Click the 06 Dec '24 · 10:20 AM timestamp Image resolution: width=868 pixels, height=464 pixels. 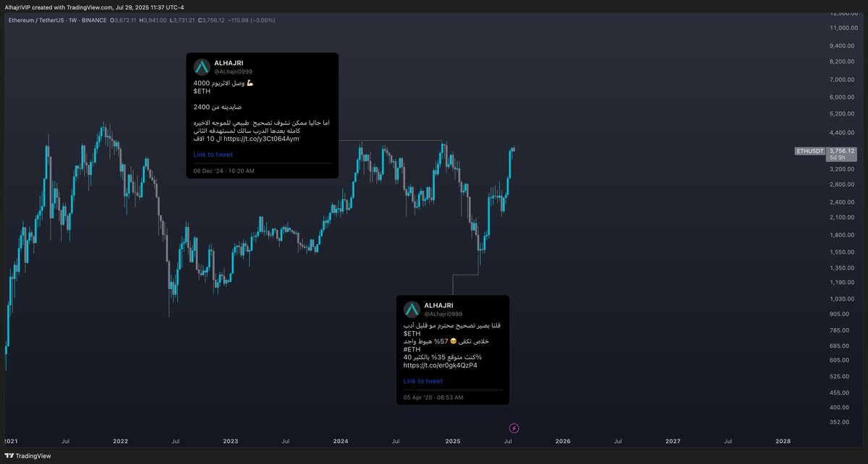[224, 171]
